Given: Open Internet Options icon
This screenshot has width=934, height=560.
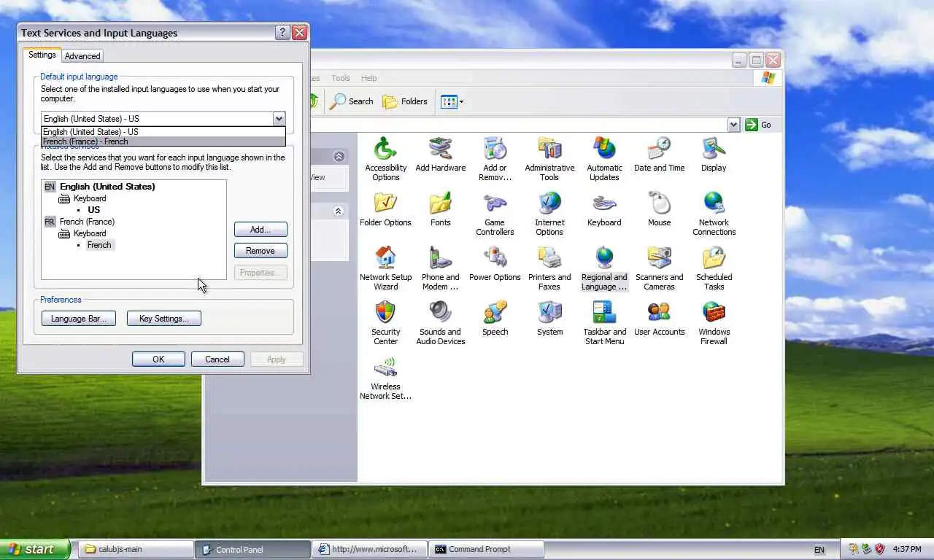Looking at the screenshot, I should coord(549,213).
